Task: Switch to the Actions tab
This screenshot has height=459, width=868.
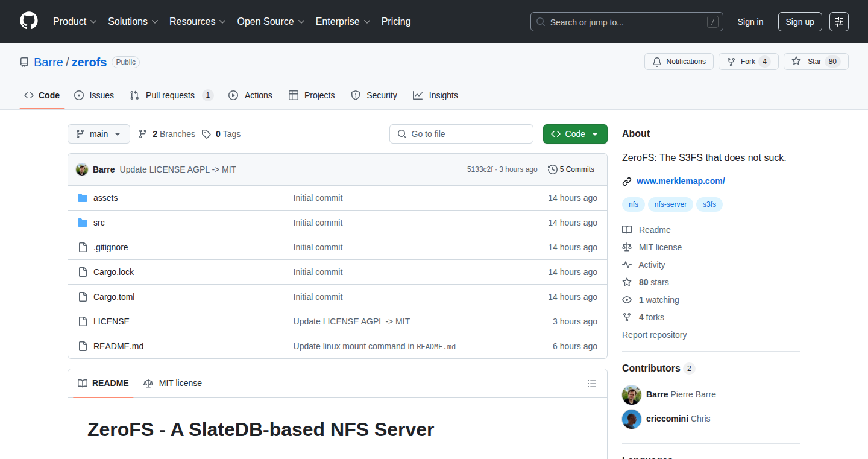Action: click(251, 95)
